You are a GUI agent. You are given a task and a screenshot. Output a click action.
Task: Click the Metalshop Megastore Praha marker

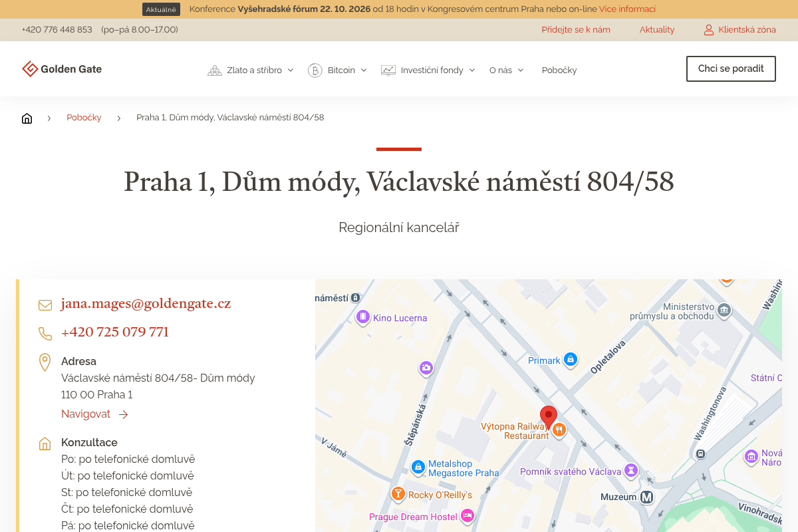click(x=418, y=467)
